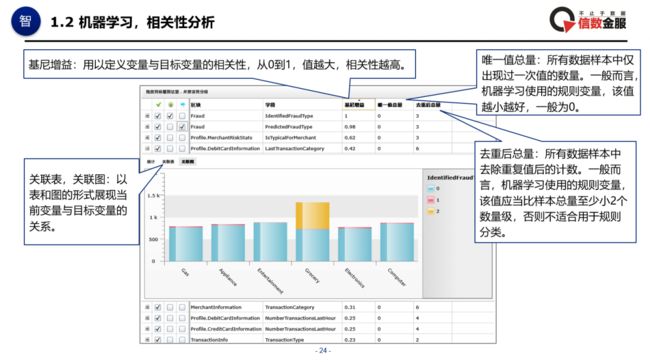Uncheck green-check box for IdentifiedFraudType row
The width and height of the screenshot is (650, 362).
pyautogui.click(x=158, y=116)
